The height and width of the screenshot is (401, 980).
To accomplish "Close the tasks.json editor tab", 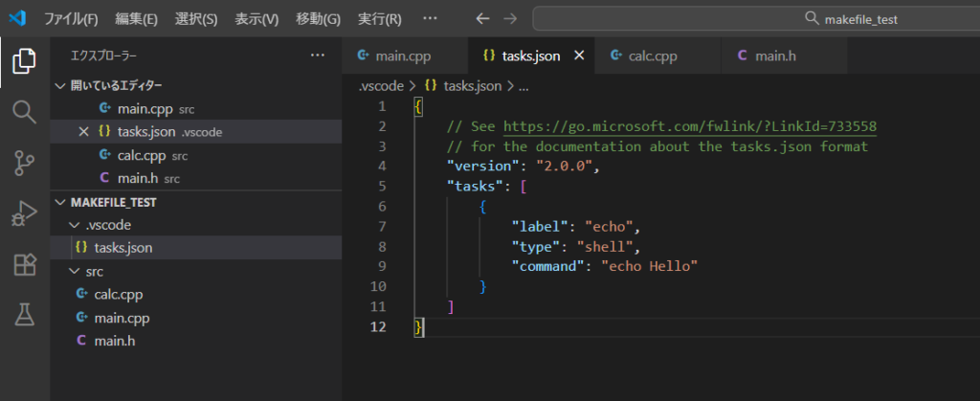I will coord(578,56).
